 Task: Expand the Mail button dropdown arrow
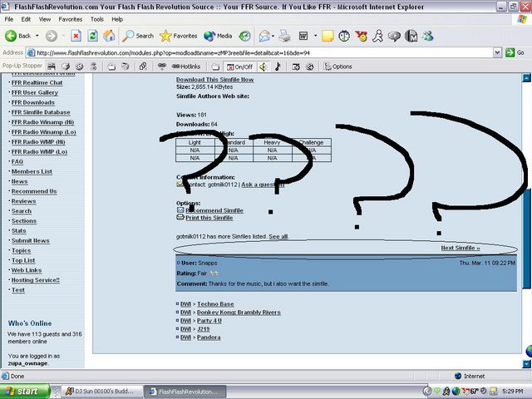273,36
